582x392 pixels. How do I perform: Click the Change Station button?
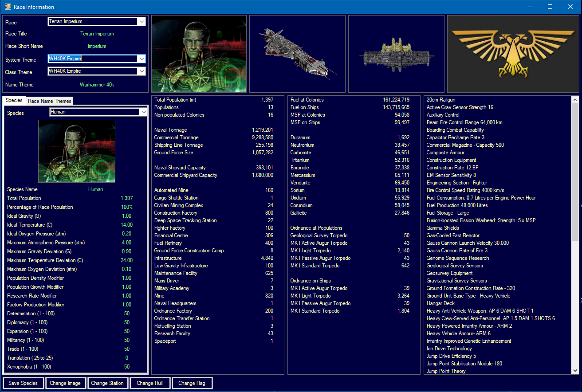(x=107, y=383)
